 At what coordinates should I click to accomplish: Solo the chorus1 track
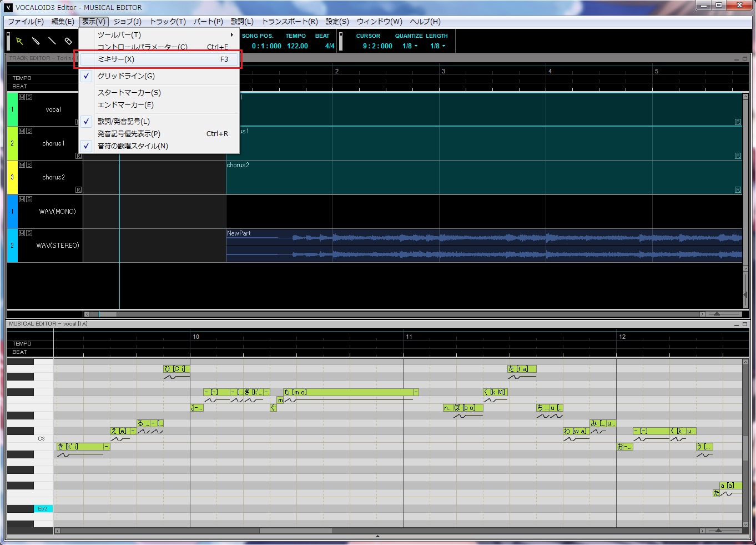[29, 131]
